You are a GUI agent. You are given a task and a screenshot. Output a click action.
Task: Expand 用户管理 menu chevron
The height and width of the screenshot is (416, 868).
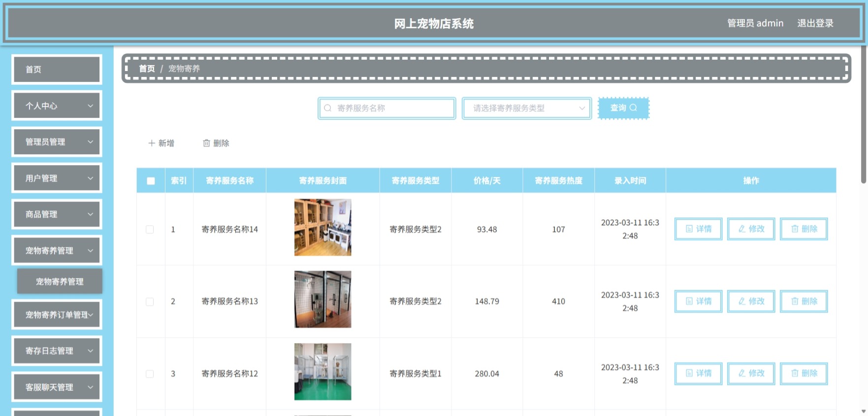click(90, 178)
